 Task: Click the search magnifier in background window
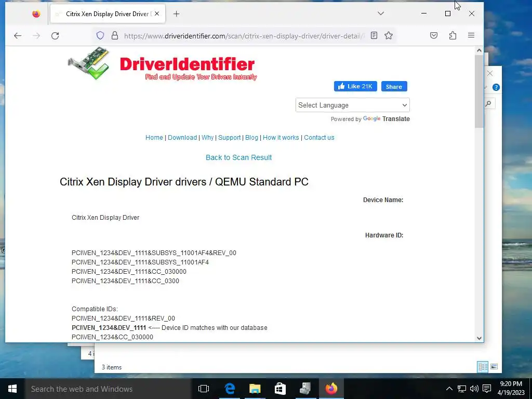[488, 103]
